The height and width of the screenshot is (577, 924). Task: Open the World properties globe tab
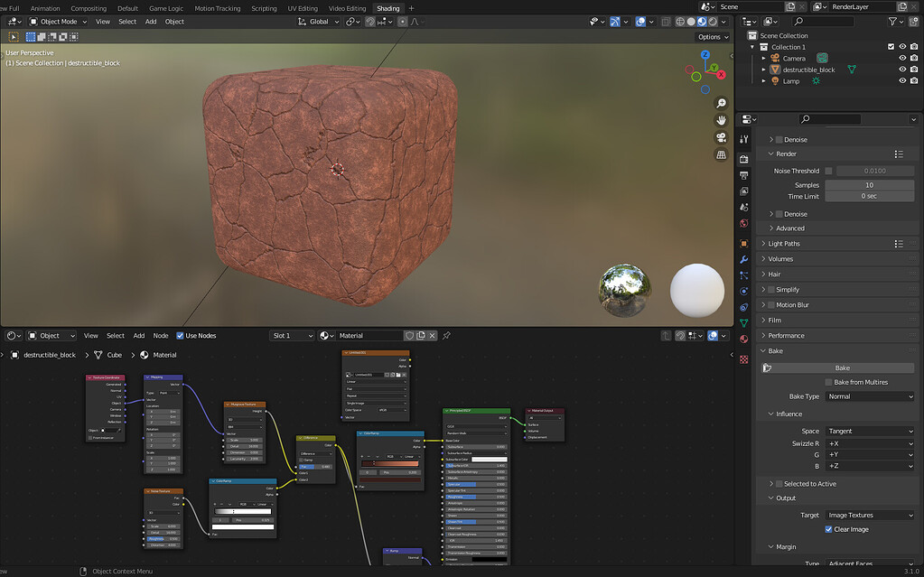point(743,223)
